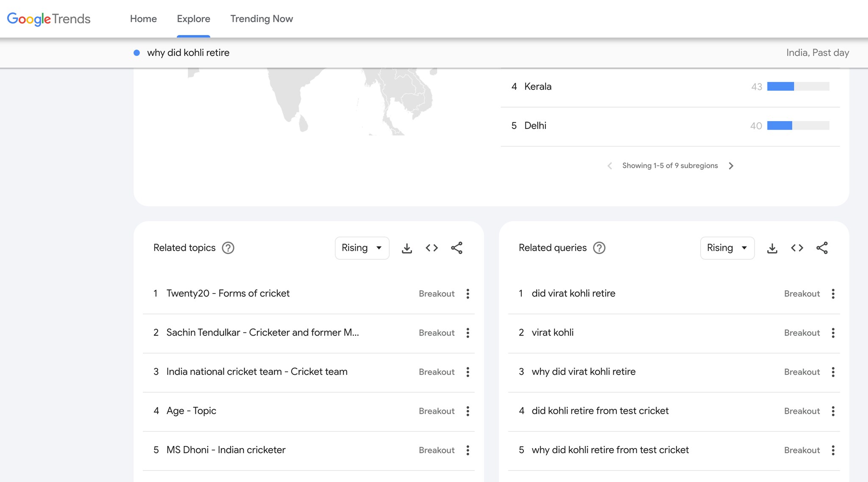Open more options for Twenty20 topic
Viewport: 868px width, 482px height.
point(468,294)
